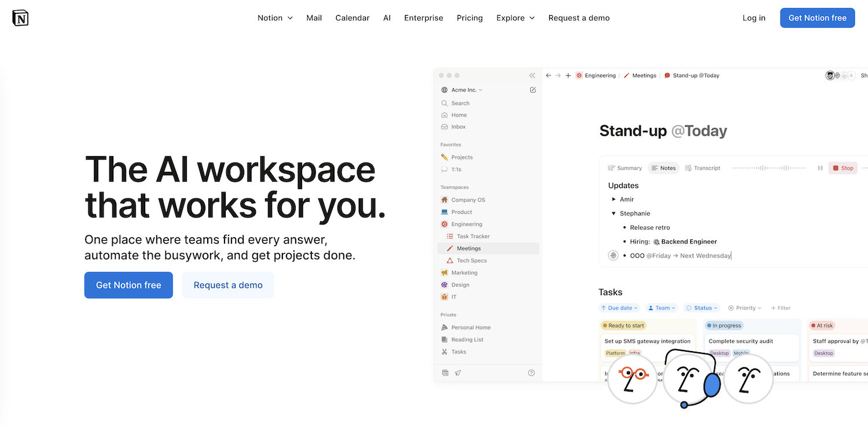Click the user avatars in the app top bar

pos(841,76)
